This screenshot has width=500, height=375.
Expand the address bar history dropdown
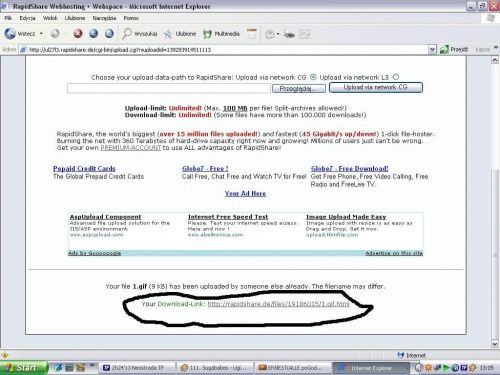pyautogui.click(x=432, y=50)
